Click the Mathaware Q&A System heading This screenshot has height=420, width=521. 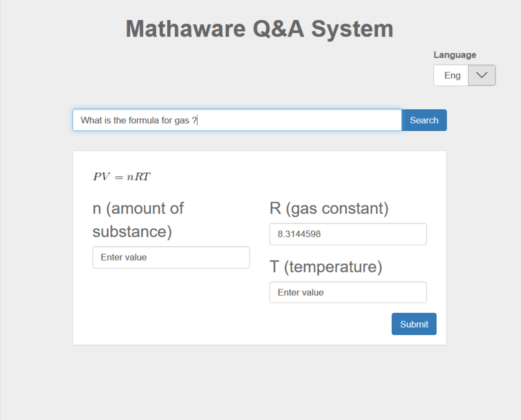point(260,29)
